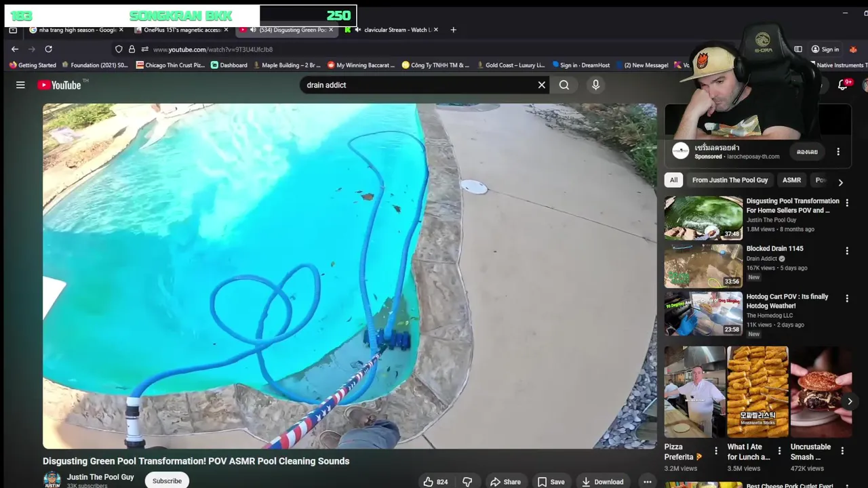The width and height of the screenshot is (868, 488).
Task: Open Blocked Drain 1145 video thumbnail
Action: point(703,266)
